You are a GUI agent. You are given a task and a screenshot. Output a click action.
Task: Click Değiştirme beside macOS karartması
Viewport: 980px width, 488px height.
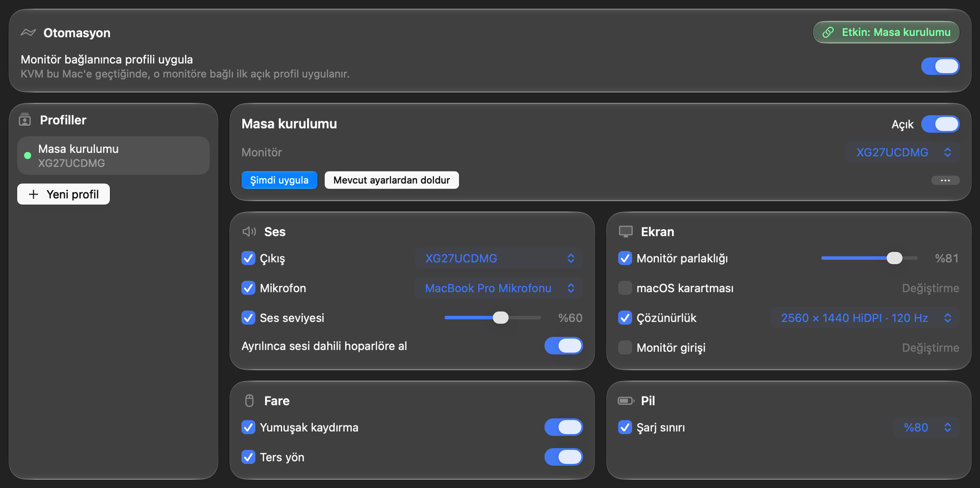pos(930,288)
